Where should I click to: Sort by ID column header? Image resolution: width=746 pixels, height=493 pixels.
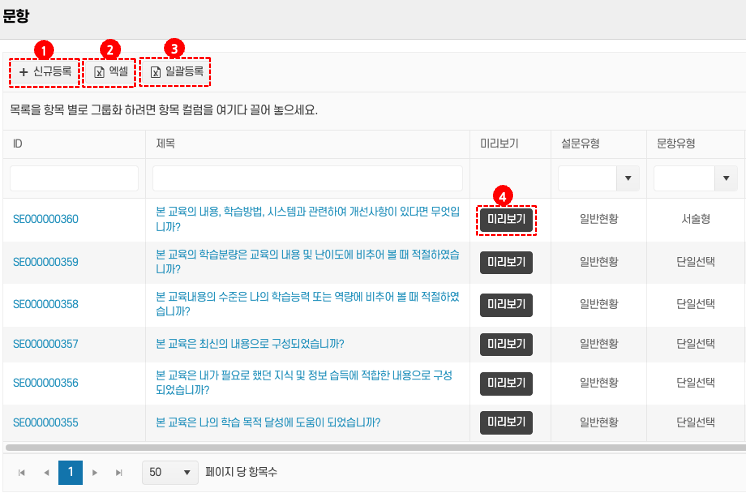[x=18, y=144]
